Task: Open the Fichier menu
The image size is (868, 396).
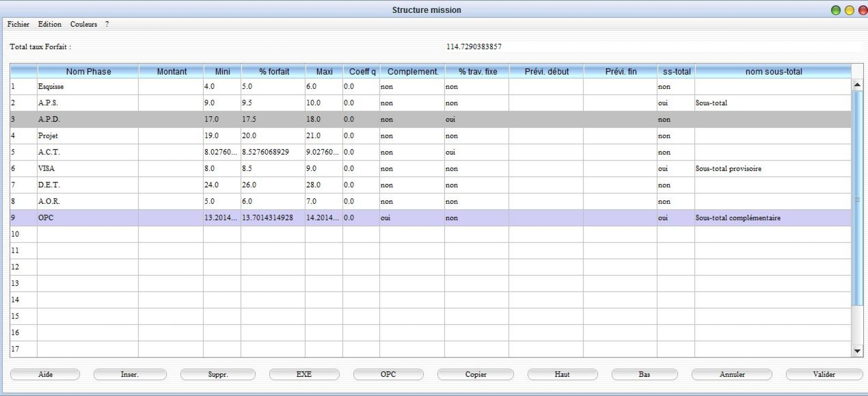Action: (18, 24)
